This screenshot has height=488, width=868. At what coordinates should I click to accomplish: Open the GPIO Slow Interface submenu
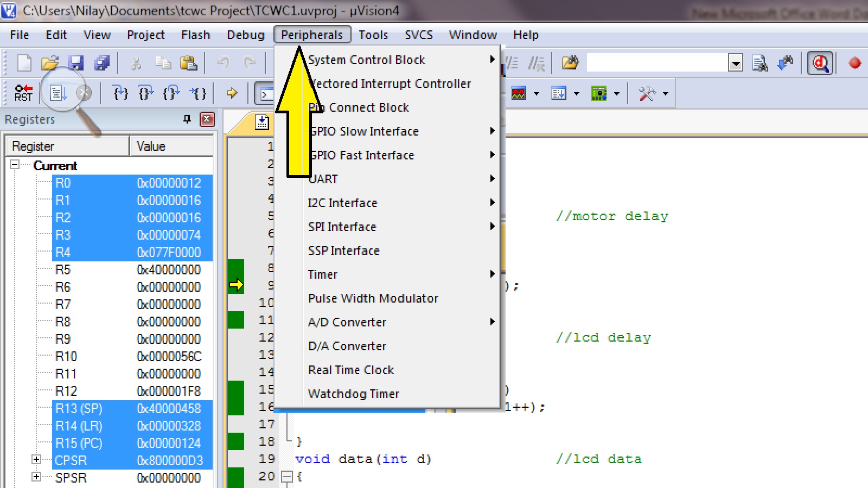pyautogui.click(x=387, y=131)
